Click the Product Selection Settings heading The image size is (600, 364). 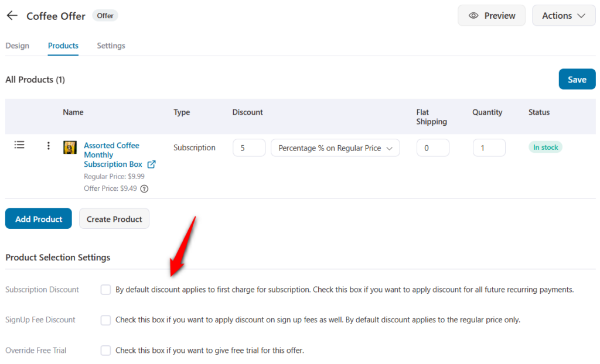point(58,257)
